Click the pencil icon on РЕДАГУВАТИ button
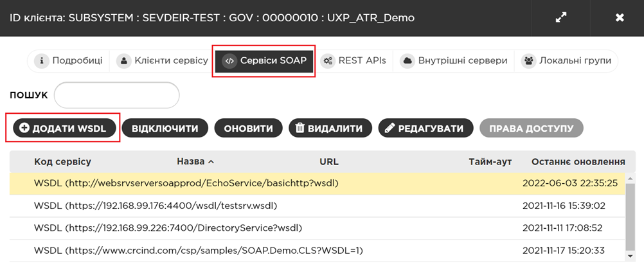 [389, 128]
